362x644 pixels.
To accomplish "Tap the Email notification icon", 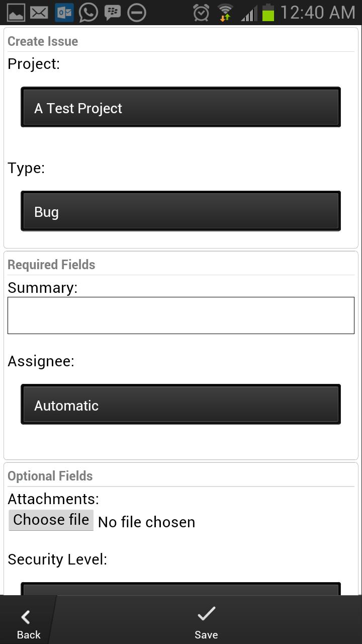I will [x=39, y=12].
